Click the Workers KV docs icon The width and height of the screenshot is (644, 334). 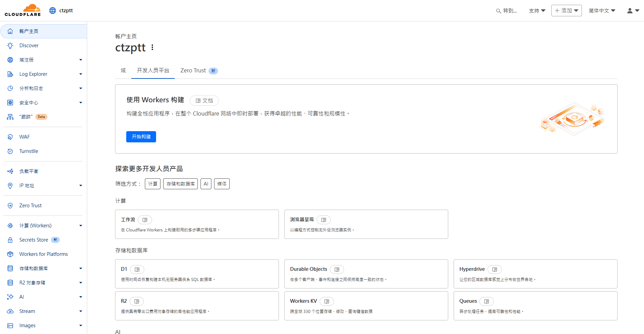point(327,301)
